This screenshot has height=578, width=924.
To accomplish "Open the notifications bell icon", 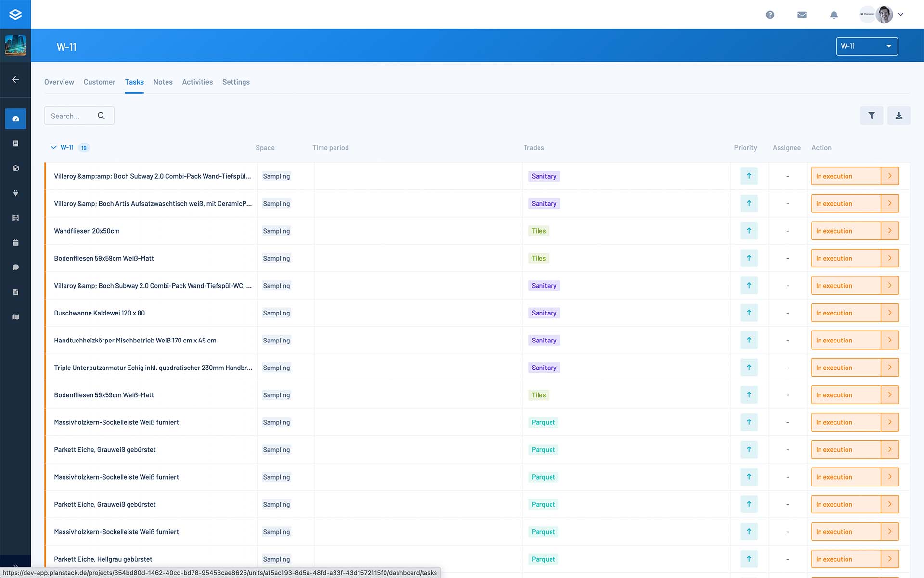I will tap(834, 14).
